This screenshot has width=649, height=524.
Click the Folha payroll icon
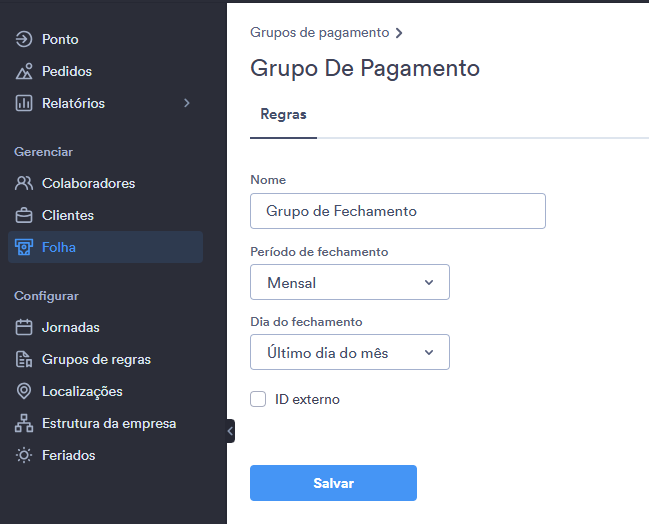(24, 247)
